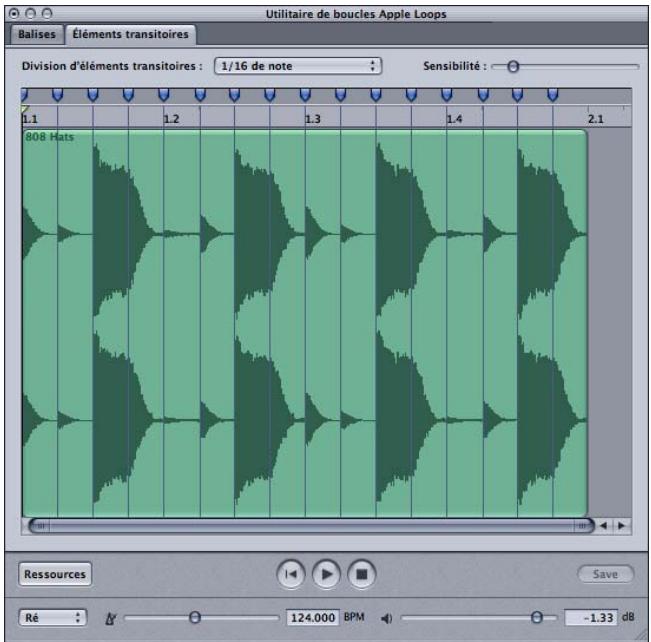Start playback with the Play button
Image resolution: width=651 pixels, height=642 pixels.
tap(326, 574)
